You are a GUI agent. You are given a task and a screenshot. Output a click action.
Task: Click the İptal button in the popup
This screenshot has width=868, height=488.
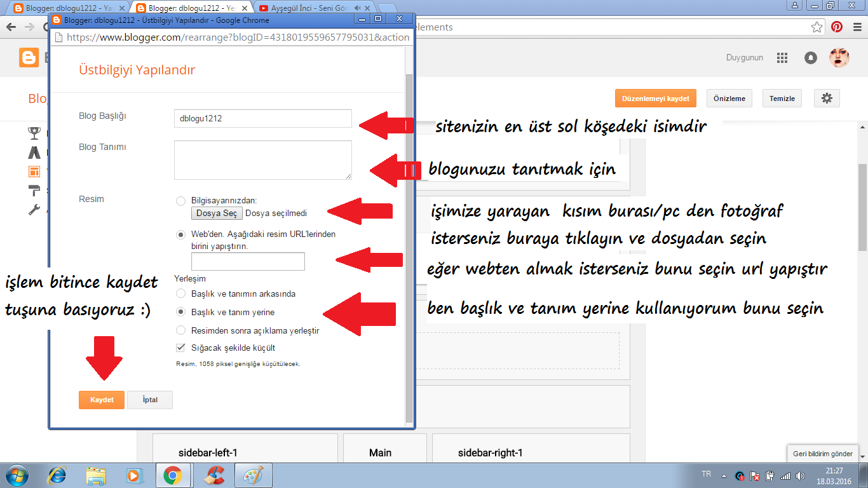pos(150,400)
